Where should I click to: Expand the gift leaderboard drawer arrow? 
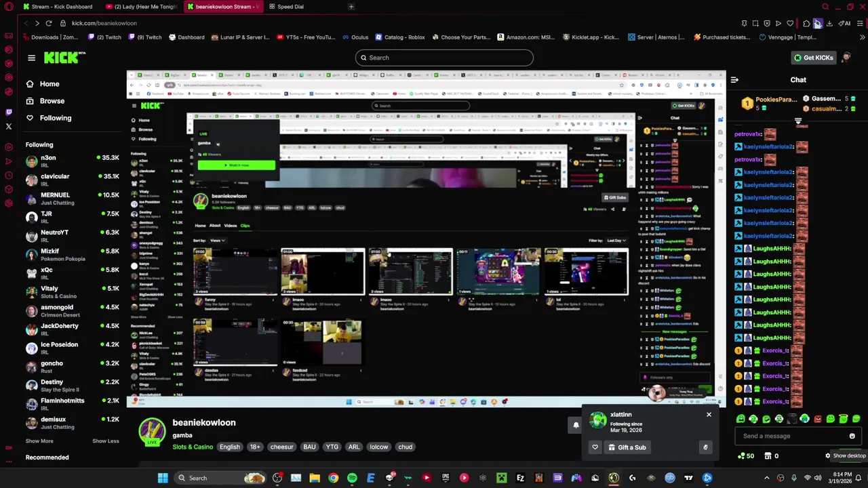[798, 122]
